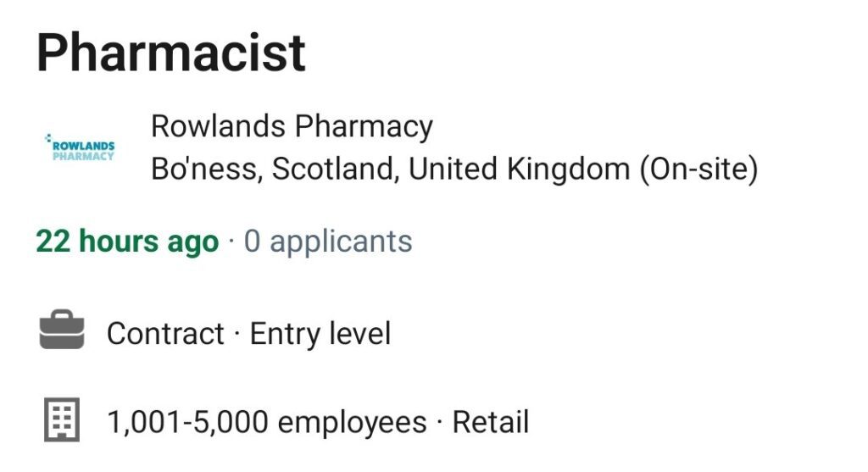Click the 1,001-5,000 employees text

coord(267,423)
